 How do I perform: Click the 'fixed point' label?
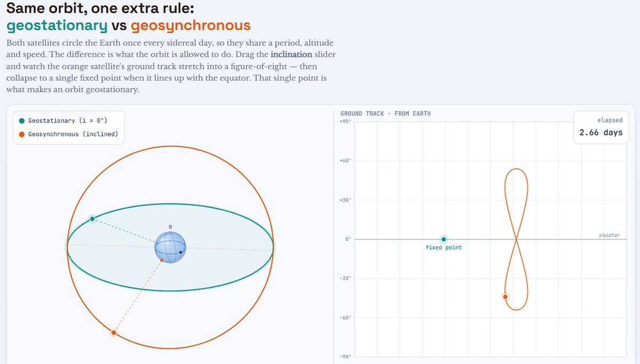(444, 248)
